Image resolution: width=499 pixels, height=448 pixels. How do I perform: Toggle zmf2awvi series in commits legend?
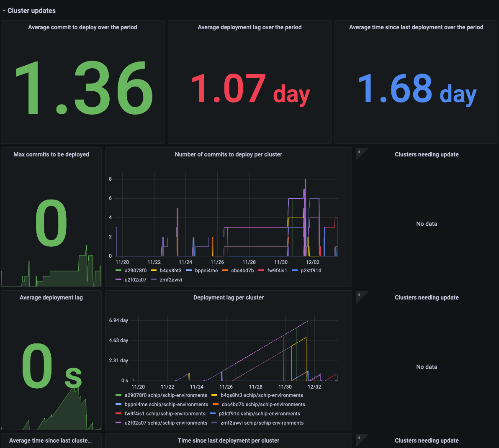[171, 280]
